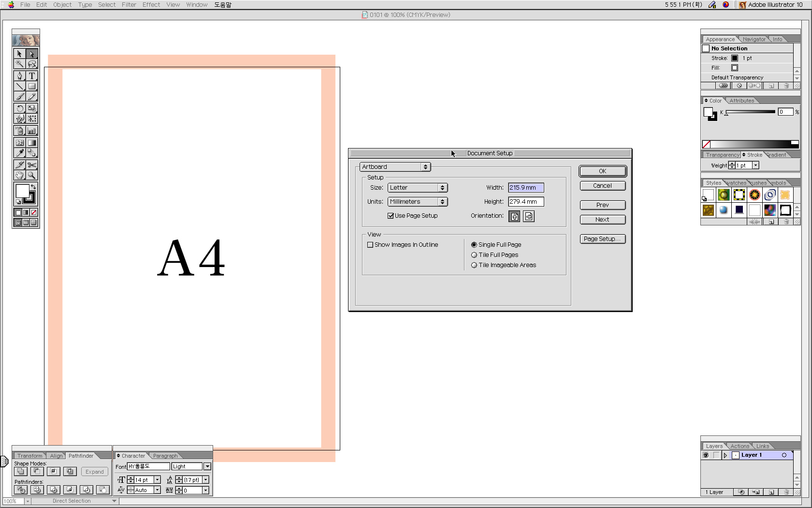Open the Units dropdown showing Millimeters

[x=418, y=202]
